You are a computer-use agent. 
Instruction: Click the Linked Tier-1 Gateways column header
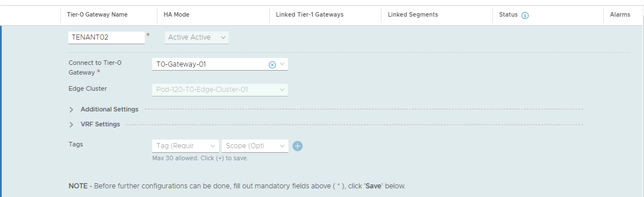pos(309,15)
